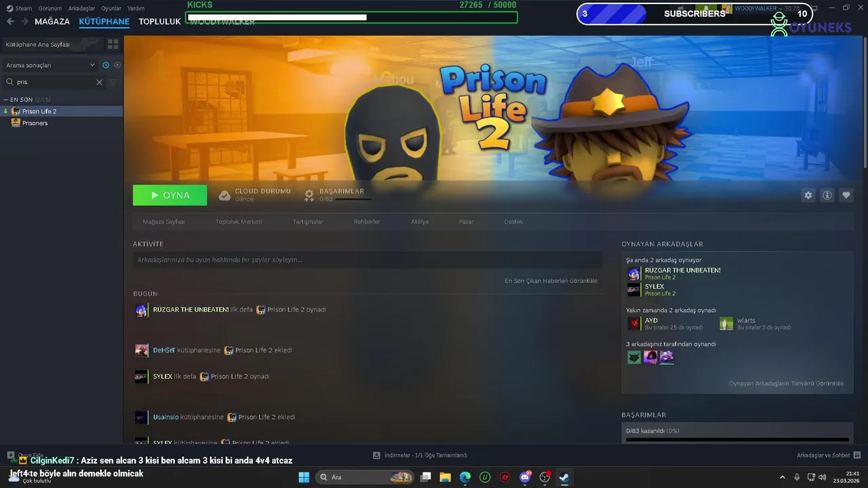Open the Tartışmalar link
This screenshot has height=488, width=868.
[x=308, y=222]
